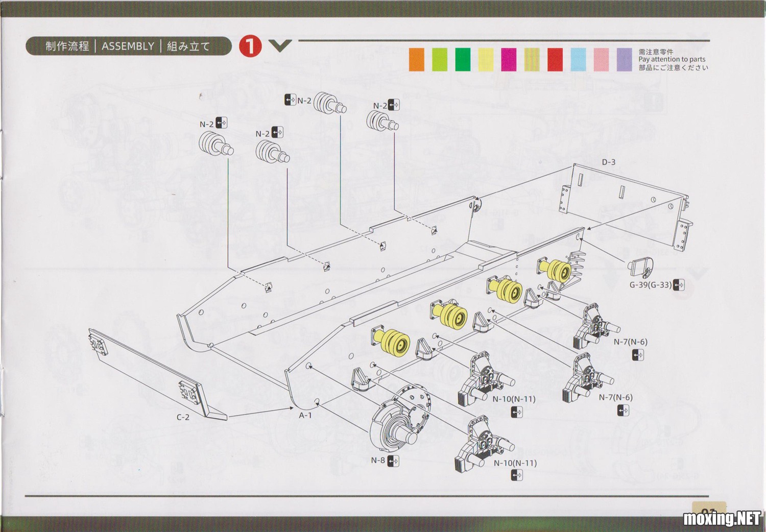Click the red step 1 circle
Viewport: 766px width, 532px height.
point(250,46)
